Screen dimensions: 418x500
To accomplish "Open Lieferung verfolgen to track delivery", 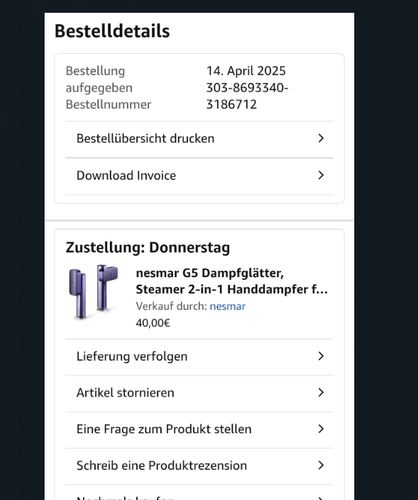I will point(199,357).
